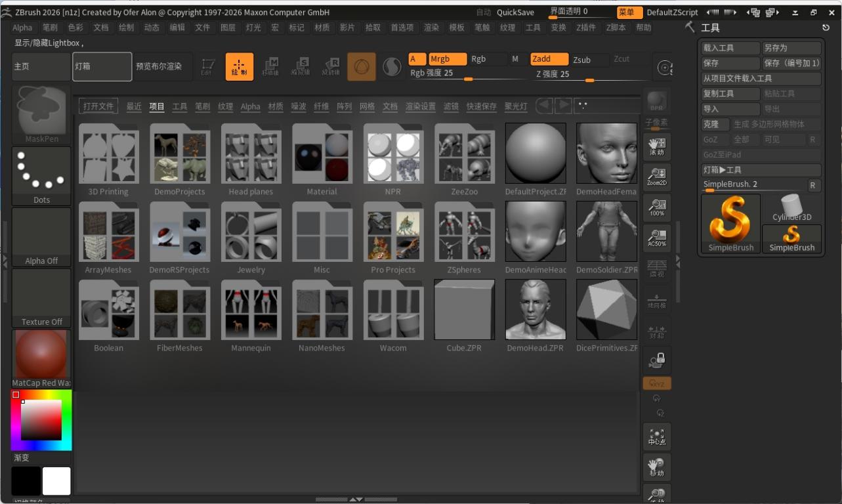
Task: Click the left navigation arrow in the Lightbox bar
Action: [x=545, y=105]
